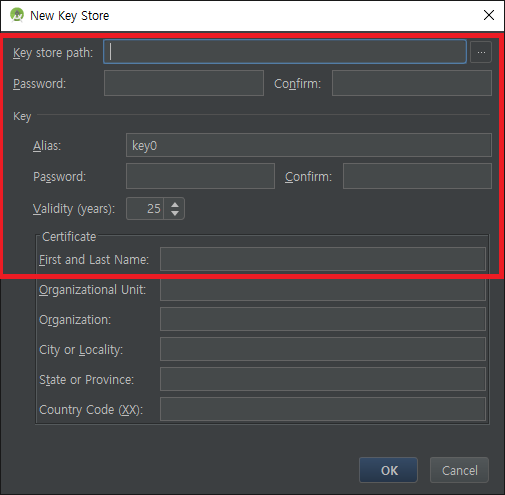Click the "Validity (years):" label
Screen dimensions: 505x495
click(x=74, y=209)
